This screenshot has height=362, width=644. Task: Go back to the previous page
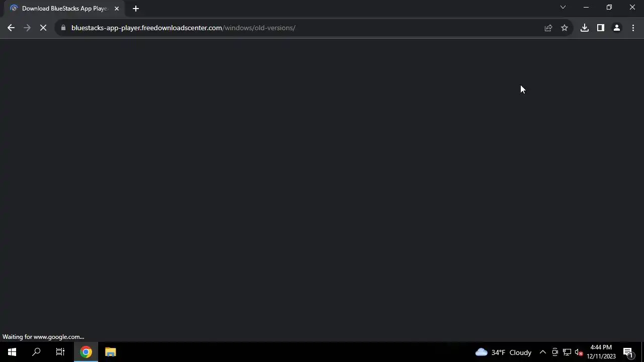(11, 28)
